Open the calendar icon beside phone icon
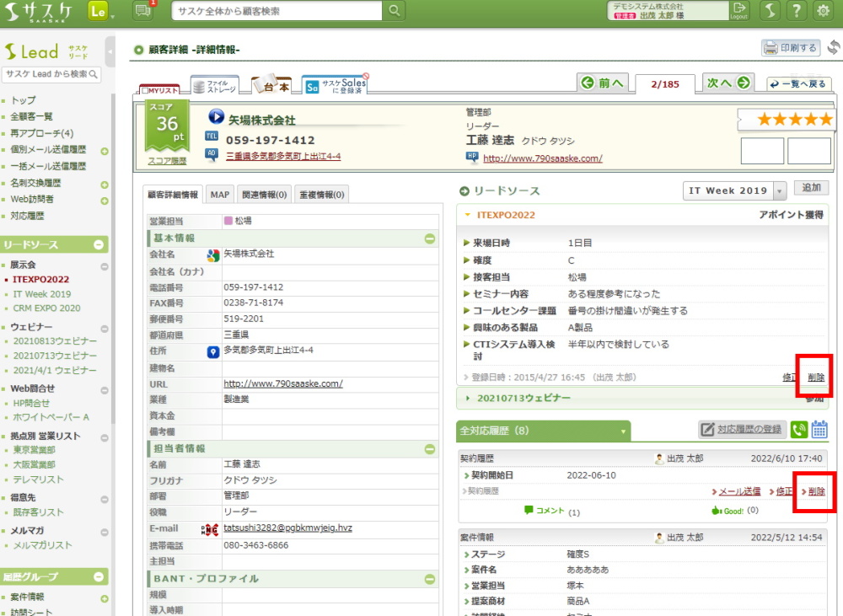Viewport: 843px width, 616px height. tap(819, 430)
